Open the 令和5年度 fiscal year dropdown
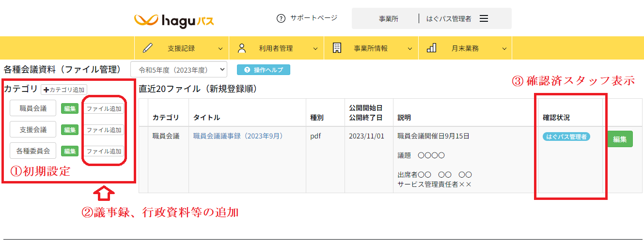Screen dimensions: 644x243 (x=179, y=70)
